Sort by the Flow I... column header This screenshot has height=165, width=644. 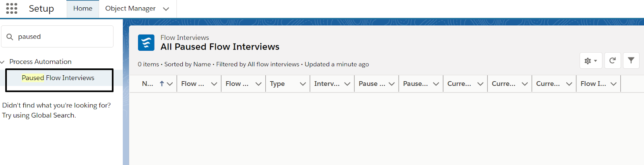pos(593,84)
